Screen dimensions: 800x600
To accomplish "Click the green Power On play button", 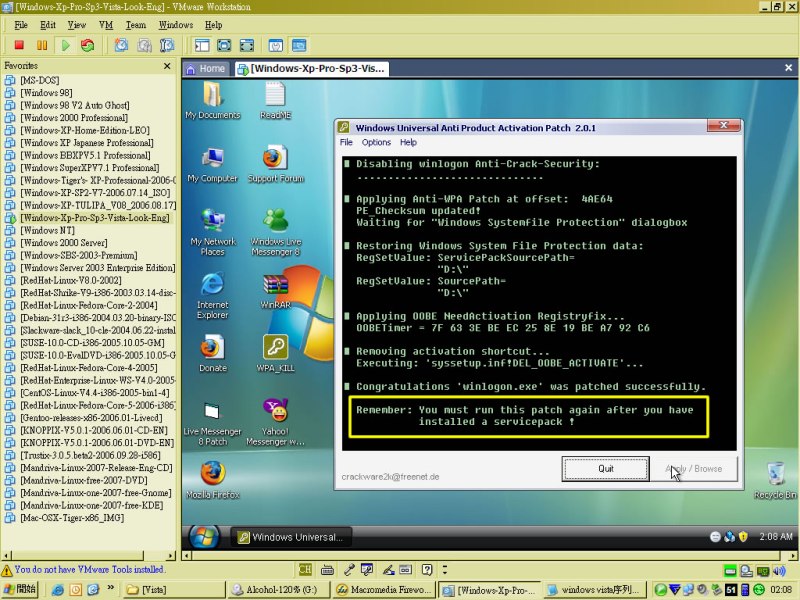I will pos(65,45).
